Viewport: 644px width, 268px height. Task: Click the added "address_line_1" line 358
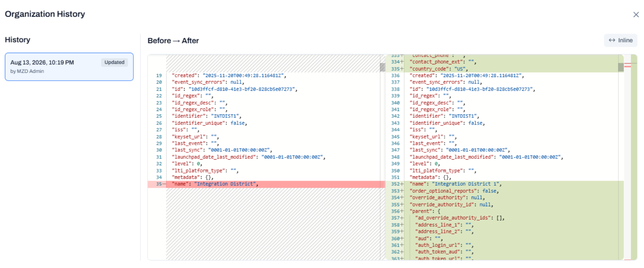click(444, 225)
